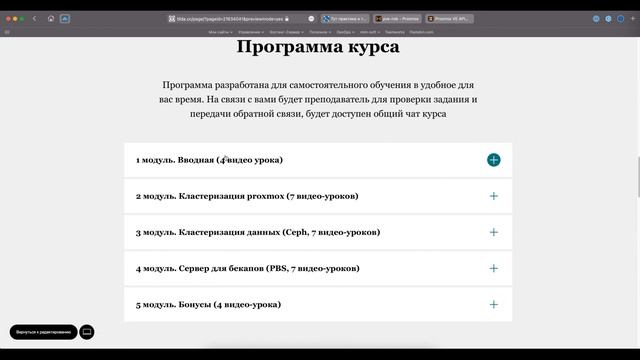Click the highlighted toolbar icon beside home
640x360 pixels.
pyautogui.click(x=65, y=18)
